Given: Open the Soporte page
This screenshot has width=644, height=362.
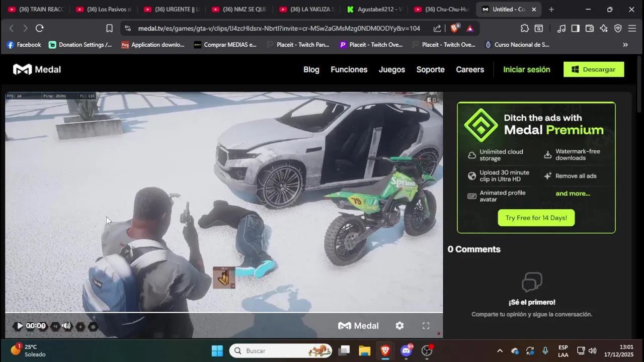Looking at the screenshot, I should click(430, 69).
